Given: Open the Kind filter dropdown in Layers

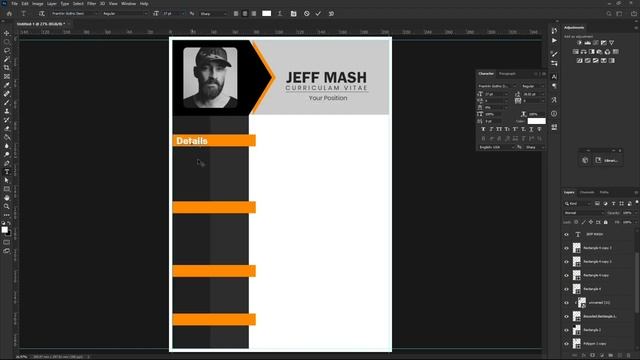Looking at the screenshot, I should point(578,203).
